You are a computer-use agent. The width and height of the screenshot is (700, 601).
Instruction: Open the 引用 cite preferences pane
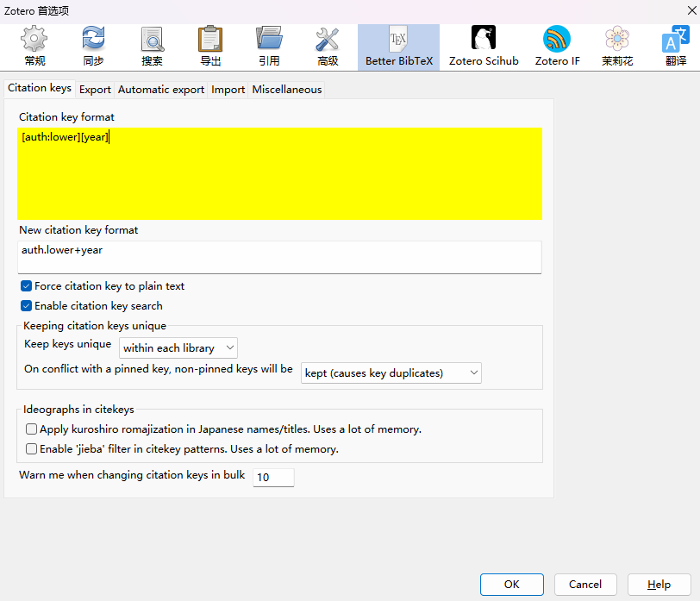pos(269,47)
